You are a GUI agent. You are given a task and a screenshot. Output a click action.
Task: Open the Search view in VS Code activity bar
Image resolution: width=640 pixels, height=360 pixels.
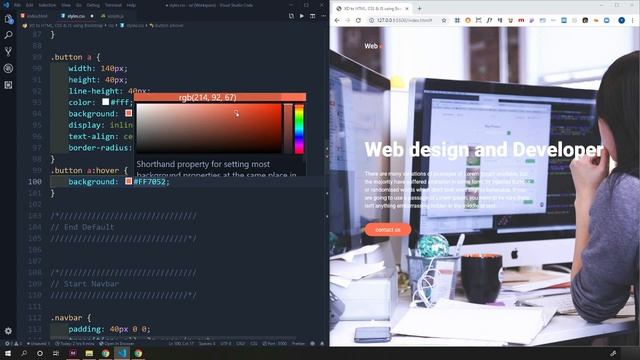[8, 35]
